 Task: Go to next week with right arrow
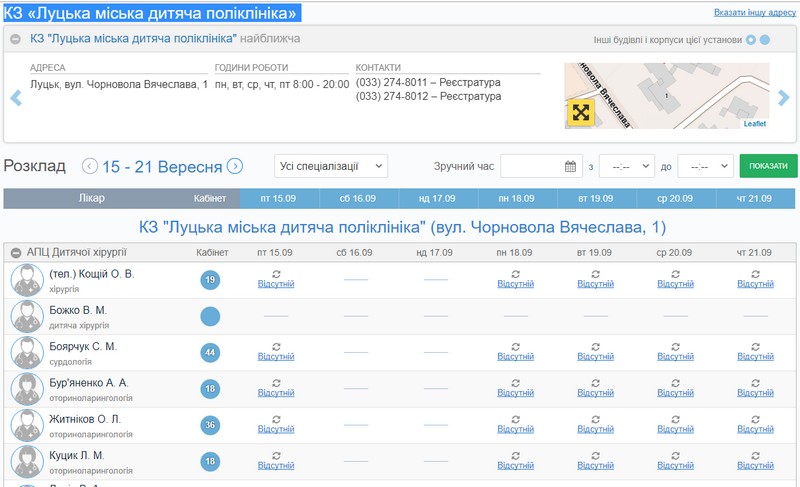(235, 166)
